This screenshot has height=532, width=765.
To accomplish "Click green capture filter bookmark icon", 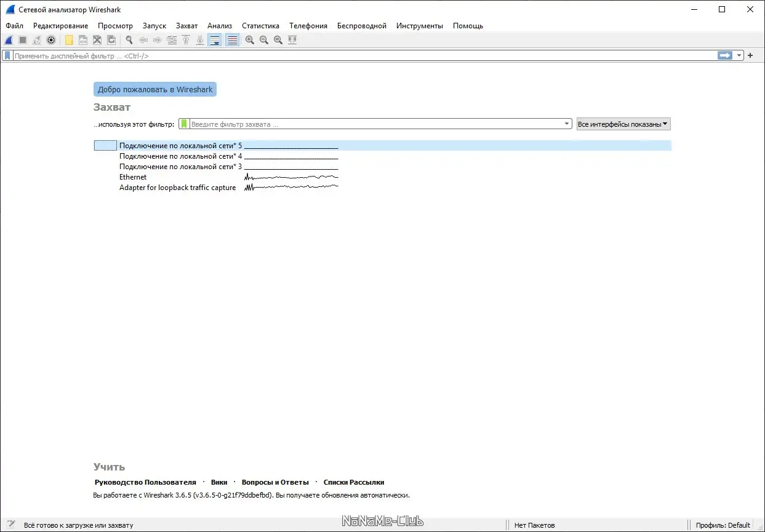I will click(184, 124).
